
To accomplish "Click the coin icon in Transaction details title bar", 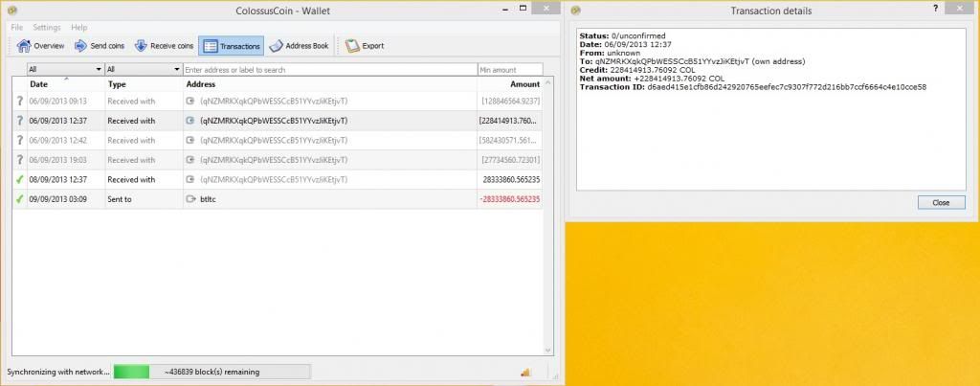I will point(575,10).
